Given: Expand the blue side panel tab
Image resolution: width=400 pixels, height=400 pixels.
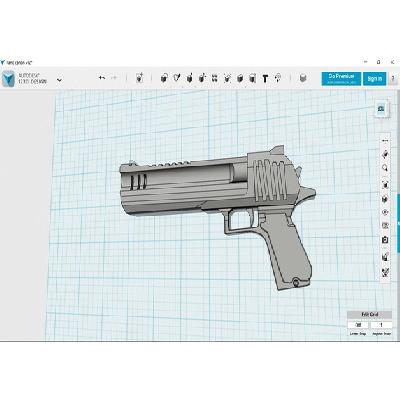Looking at the screenshot, I should point(398,223).
